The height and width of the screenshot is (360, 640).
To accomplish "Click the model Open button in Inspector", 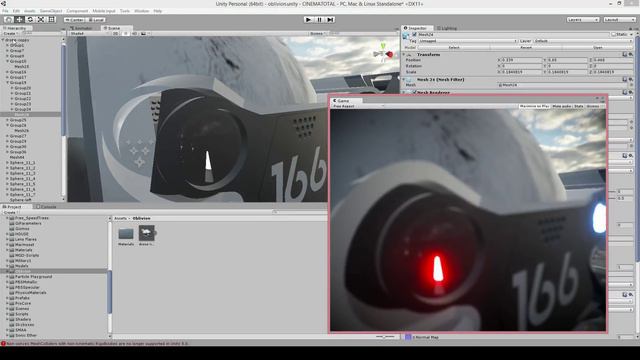I will coord(598,48).
